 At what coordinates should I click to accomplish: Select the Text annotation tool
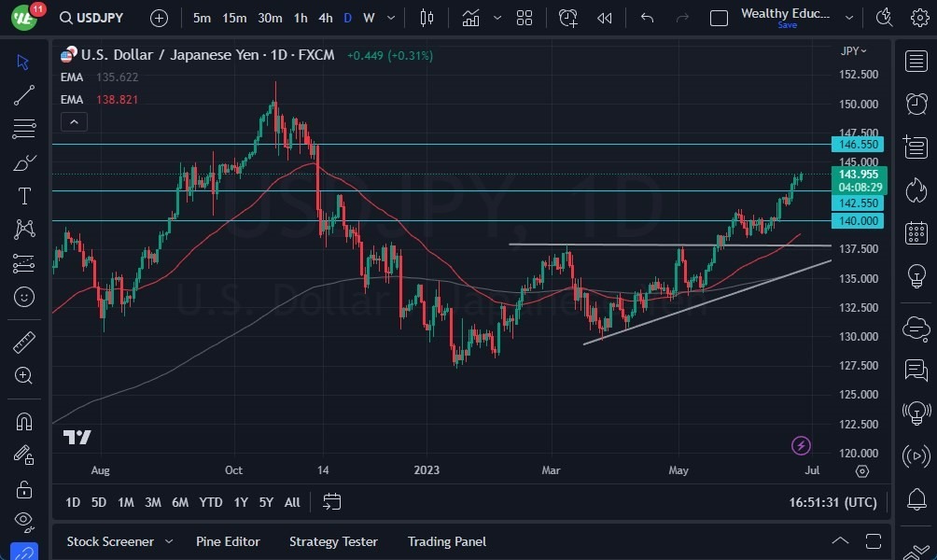point(23,195)
